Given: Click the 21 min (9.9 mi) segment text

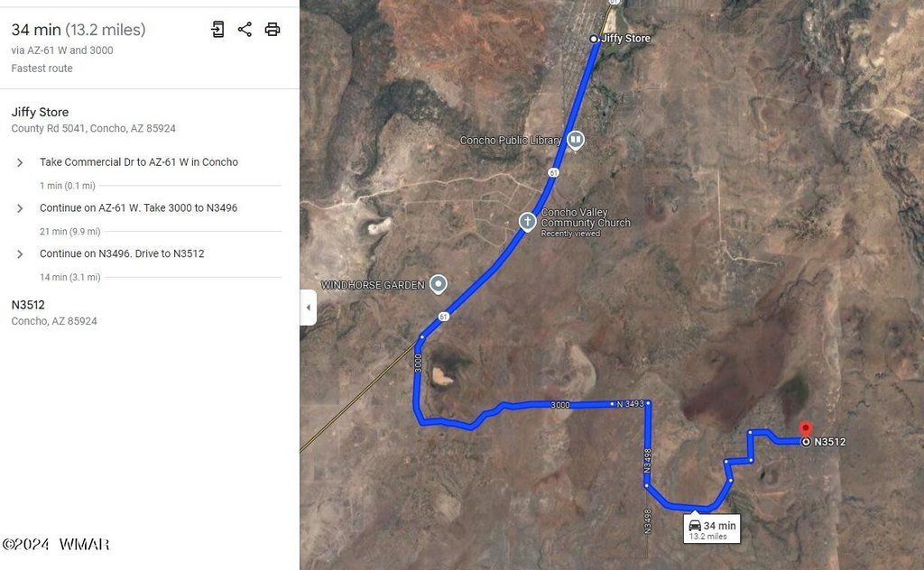Looking at the screenshot, I should click(x=70, y=232).
